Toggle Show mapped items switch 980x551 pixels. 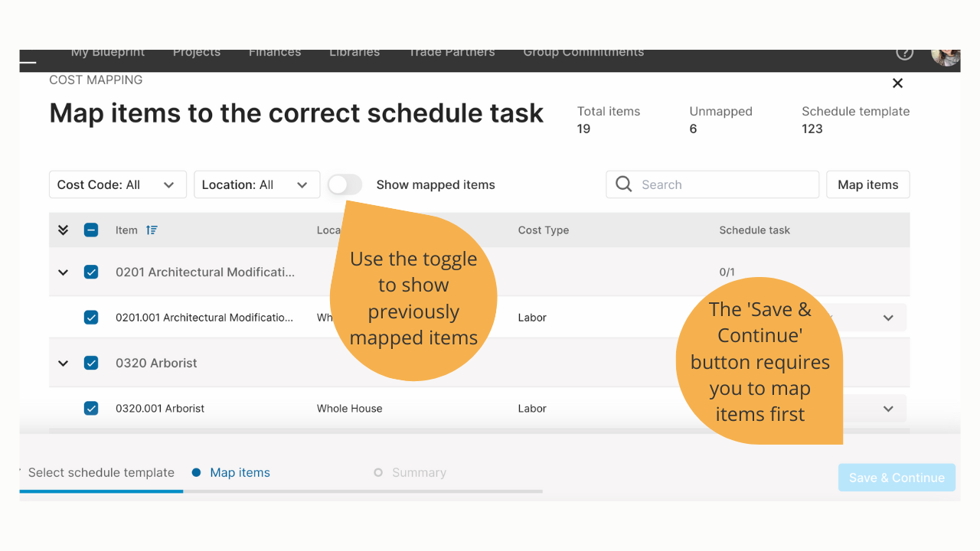click(x=345, y=184)
